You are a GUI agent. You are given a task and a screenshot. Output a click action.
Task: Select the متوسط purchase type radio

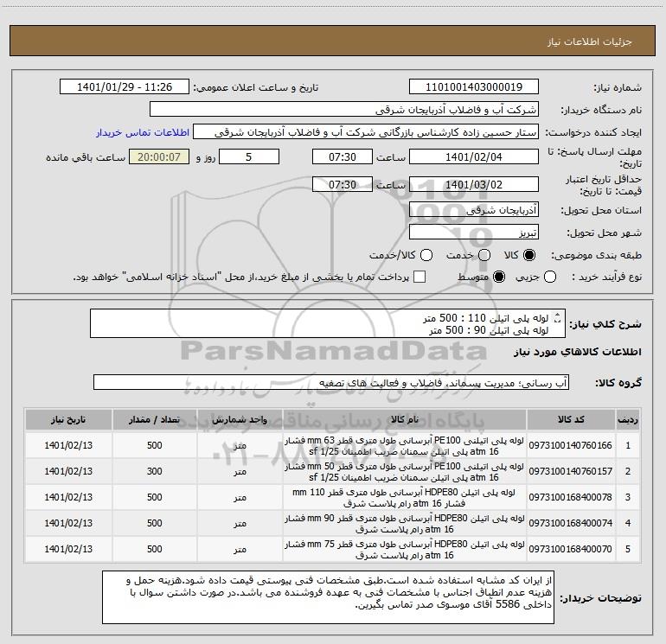tap(499, 277)
